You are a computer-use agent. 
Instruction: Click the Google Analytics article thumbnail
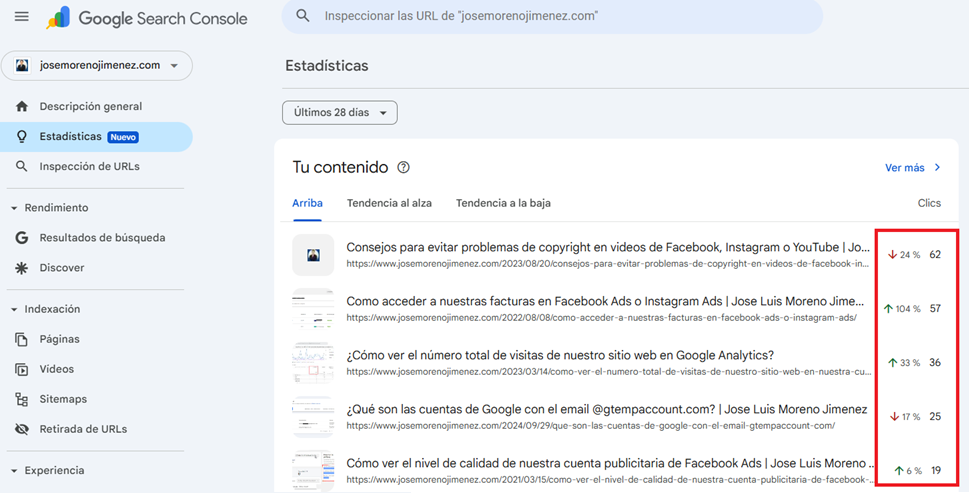coord(313,362)
